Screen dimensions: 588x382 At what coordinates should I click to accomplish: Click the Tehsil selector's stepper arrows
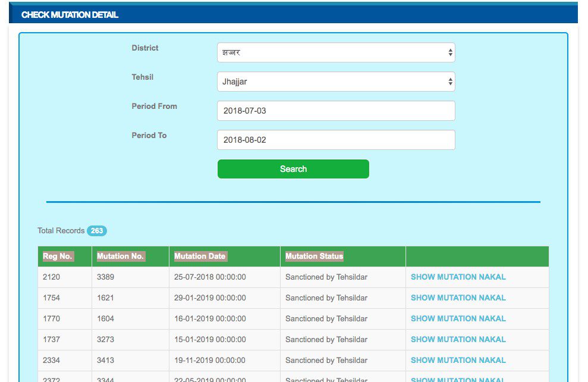pos(449,82)
